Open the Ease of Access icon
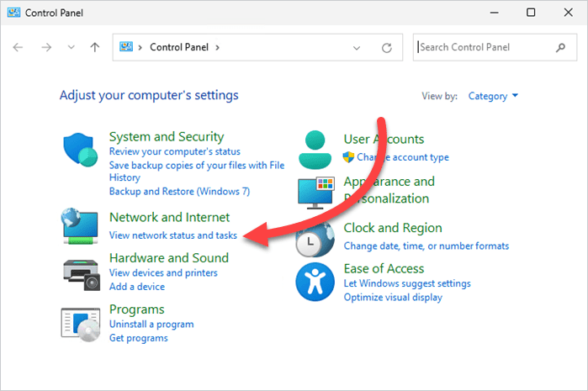The image size is (588, 391). click(315, 282)
